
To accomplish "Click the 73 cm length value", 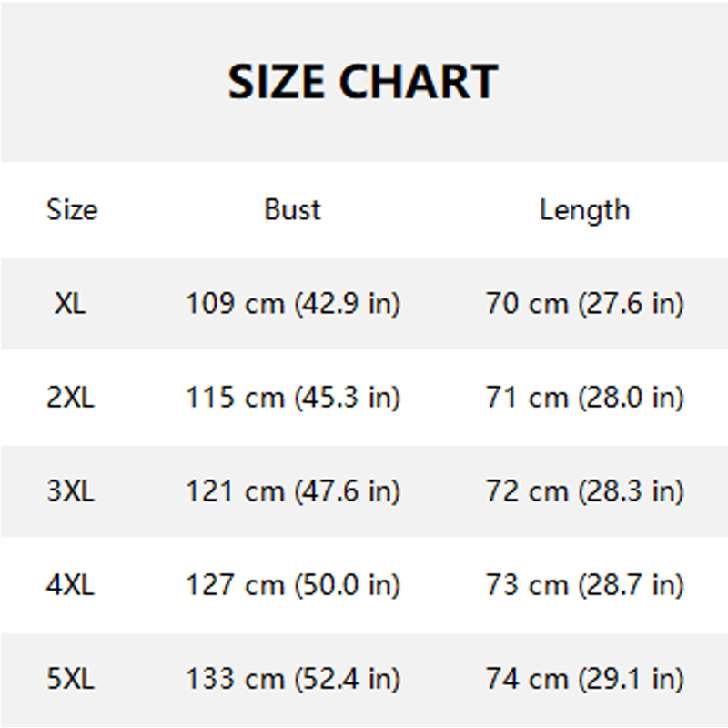I will tap(526, 585).
